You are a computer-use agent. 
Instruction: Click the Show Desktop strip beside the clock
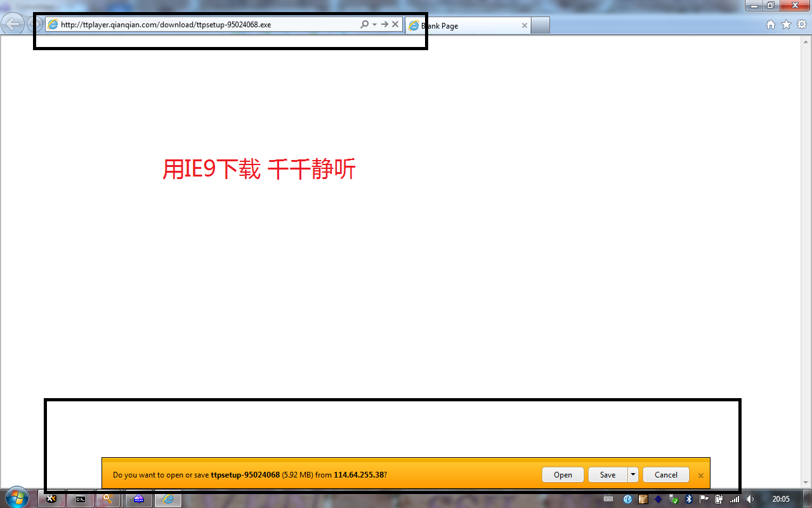click(807, 498)
